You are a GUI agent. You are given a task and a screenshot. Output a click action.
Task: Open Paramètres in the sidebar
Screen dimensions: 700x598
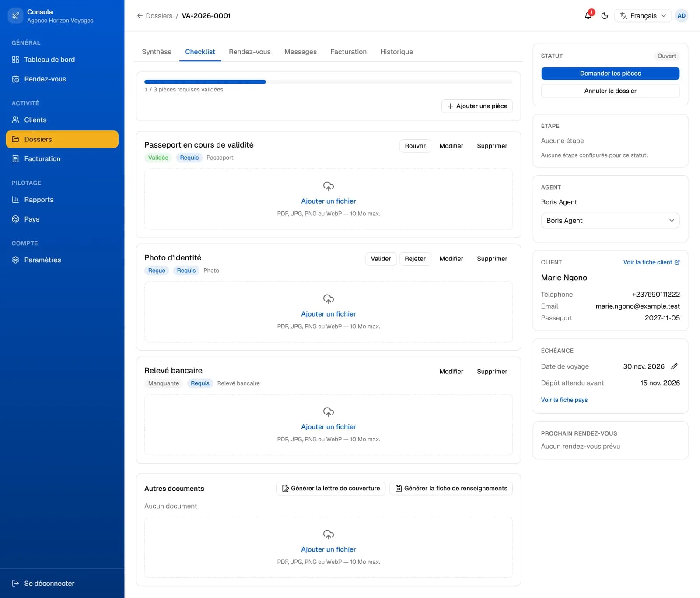coord(62,260)
